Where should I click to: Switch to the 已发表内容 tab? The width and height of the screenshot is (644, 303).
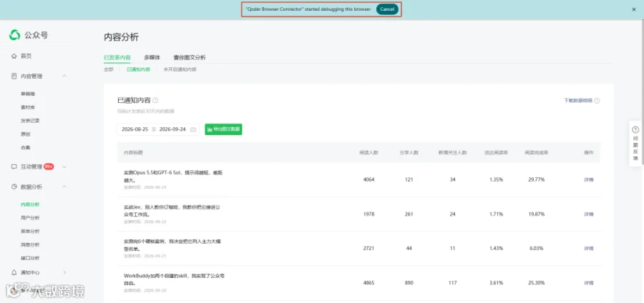tap(117, 57)
